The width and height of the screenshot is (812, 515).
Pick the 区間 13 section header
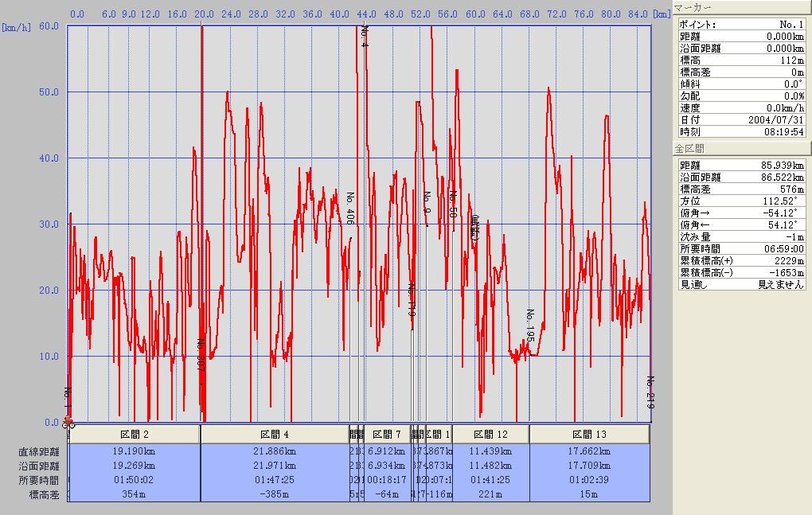589,435
